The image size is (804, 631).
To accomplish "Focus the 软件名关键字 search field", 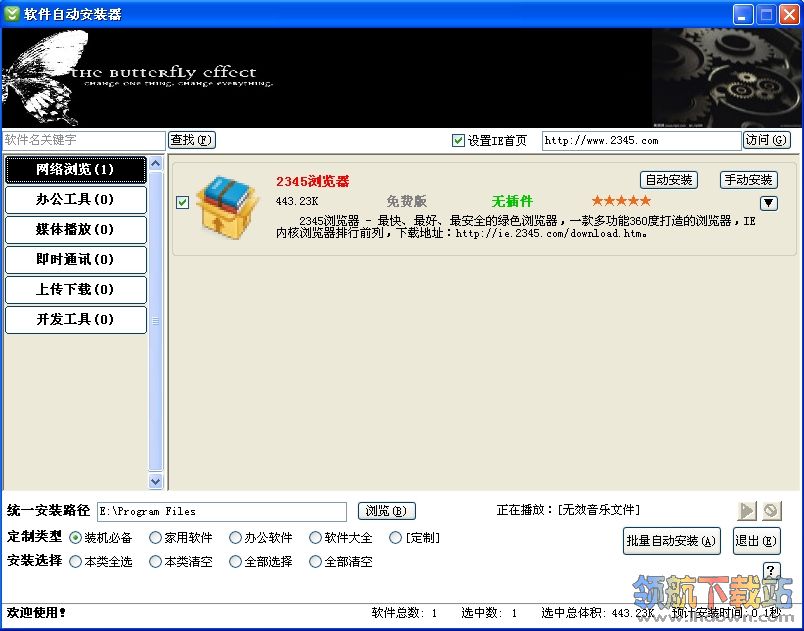I will pos(84,140).
